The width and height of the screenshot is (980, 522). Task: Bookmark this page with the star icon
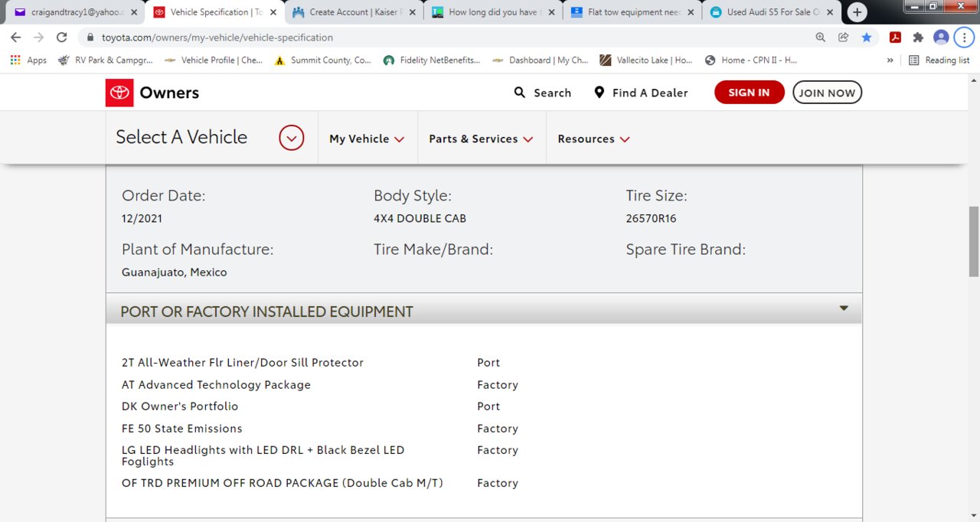(866, 38)
